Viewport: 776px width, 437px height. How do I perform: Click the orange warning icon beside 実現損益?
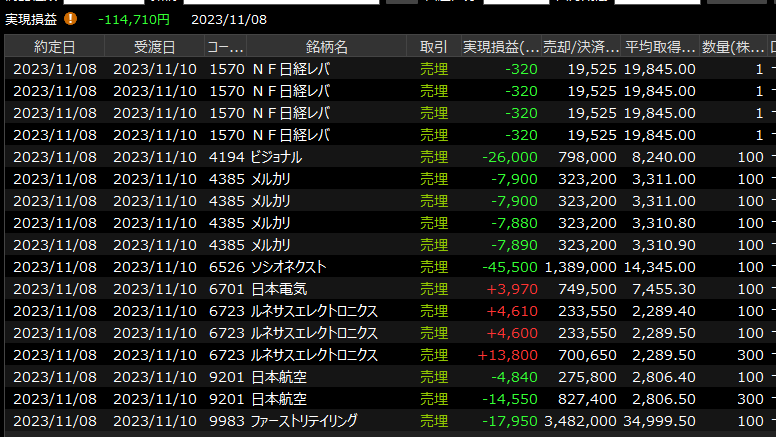70,18
